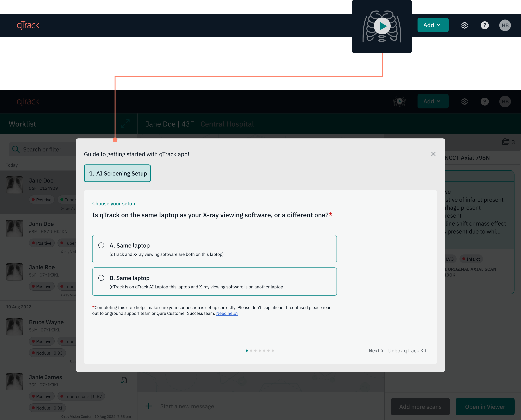Image resolution: width=521 pixels, height=420 pixels.
Task: Select the Nodule | 0.91 tag
Action: [47, 408]
